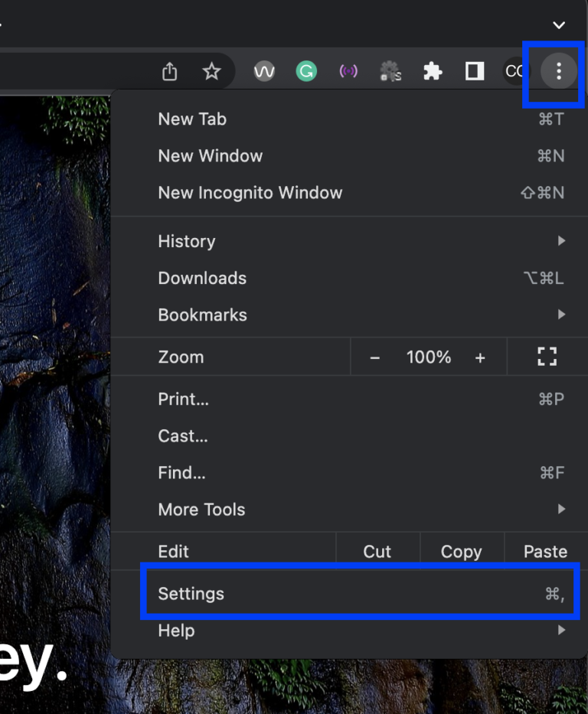Screen dimensions: 588x714
Task: Click Copy in the Edit row
Action: point(461,552)
